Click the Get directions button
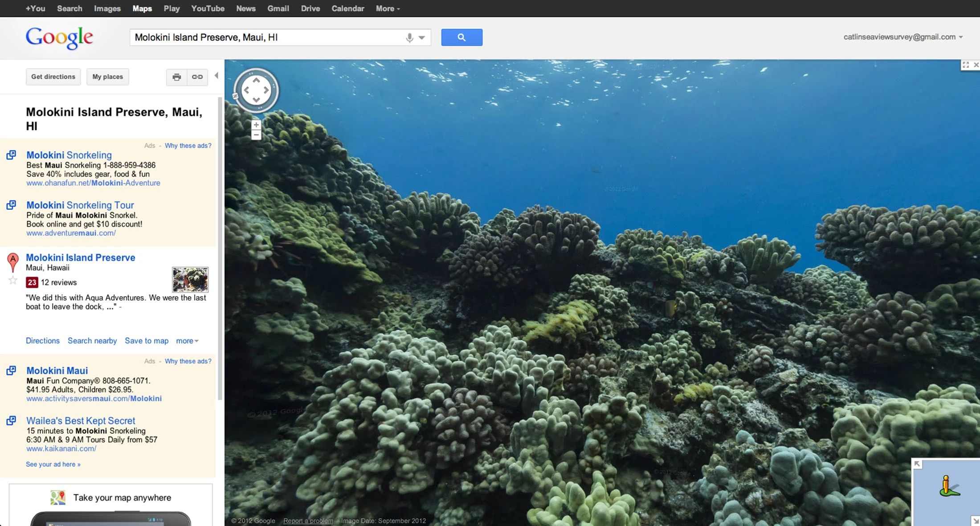980x526 pixels. (x=53, y=77)
